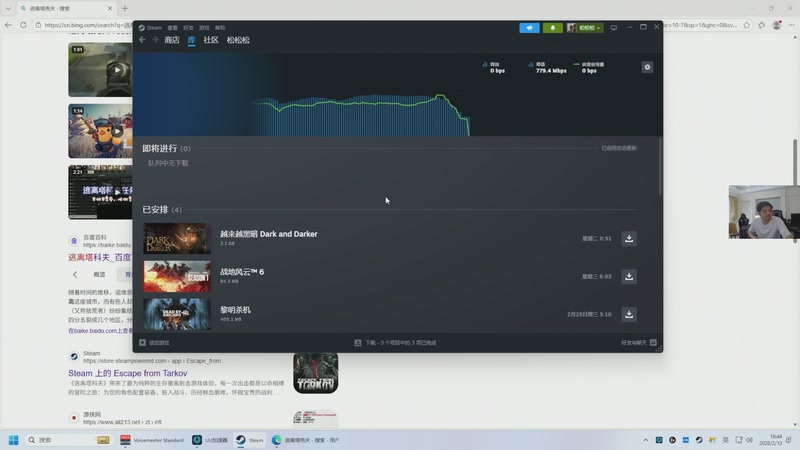Click previous arrow in Baidu card
The width and height of the screenshot is (800, 450).
75,274
